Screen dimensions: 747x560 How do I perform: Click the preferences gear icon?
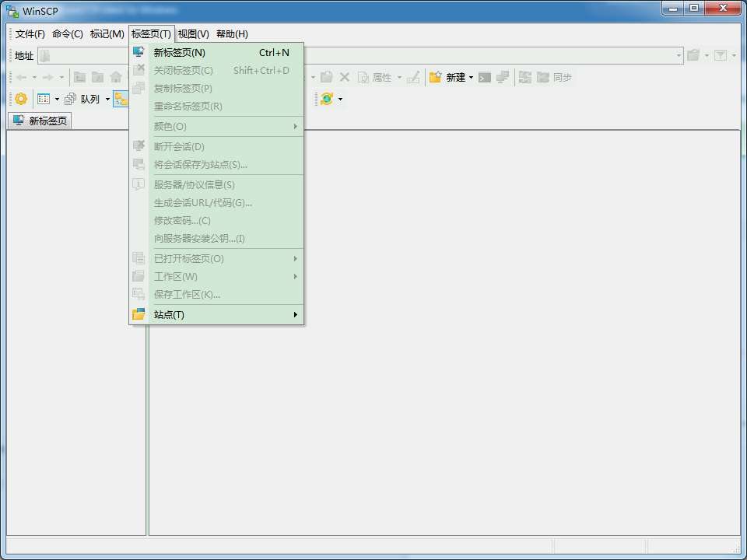(x=21, y=99)
